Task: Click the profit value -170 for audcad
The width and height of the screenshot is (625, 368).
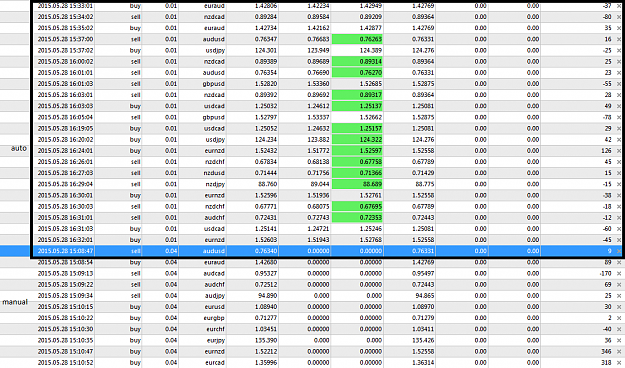Action: [x=605, y=274]
